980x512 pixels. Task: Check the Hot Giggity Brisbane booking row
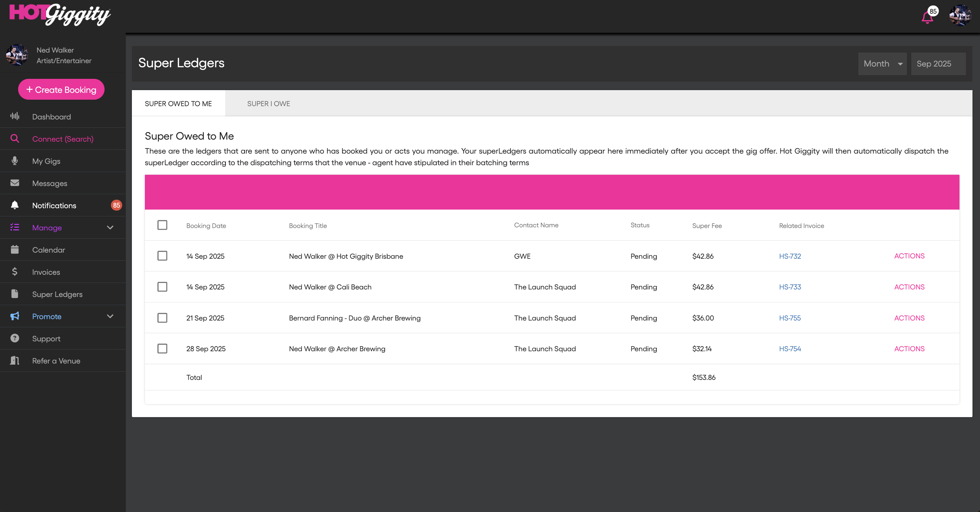click(x=162, y=256)
